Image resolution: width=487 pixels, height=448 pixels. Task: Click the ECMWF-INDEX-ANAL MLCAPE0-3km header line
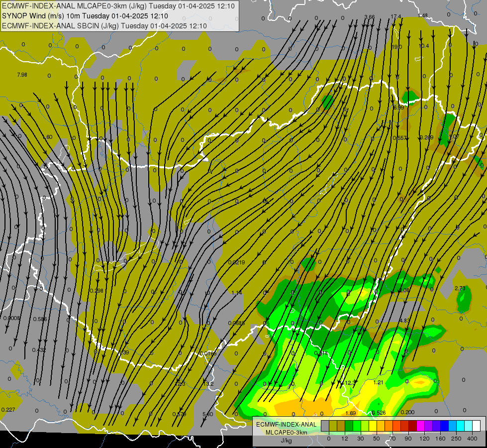(118, 6)
